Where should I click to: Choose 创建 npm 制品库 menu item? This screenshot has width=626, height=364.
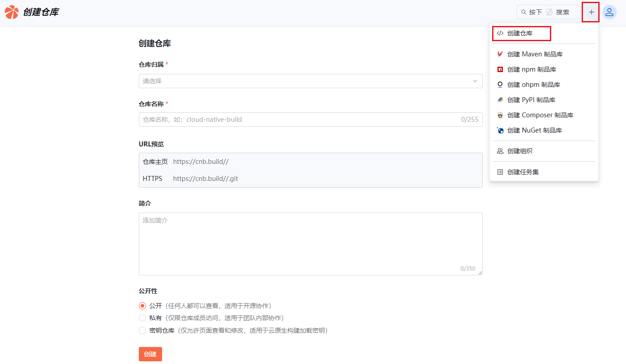pos(544,69)
